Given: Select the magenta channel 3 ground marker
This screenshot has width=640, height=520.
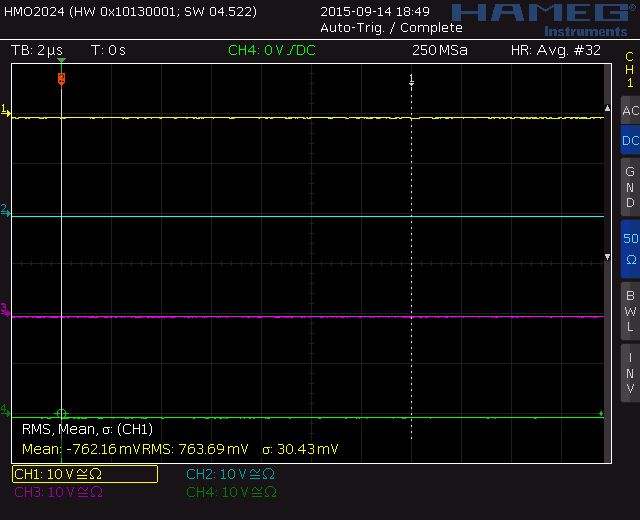Looking at the screenshot, I should [x=6, y=311].
